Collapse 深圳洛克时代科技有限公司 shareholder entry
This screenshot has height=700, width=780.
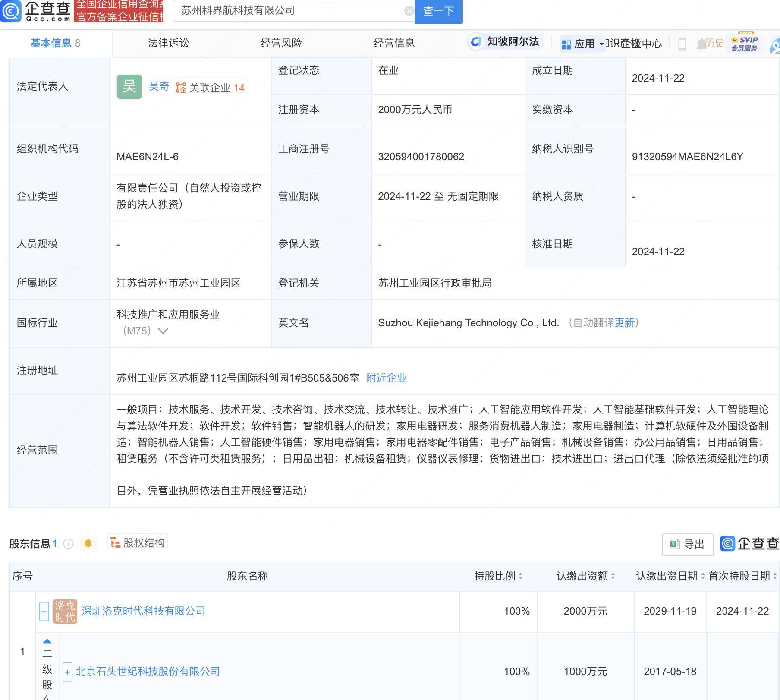point(43,612)
